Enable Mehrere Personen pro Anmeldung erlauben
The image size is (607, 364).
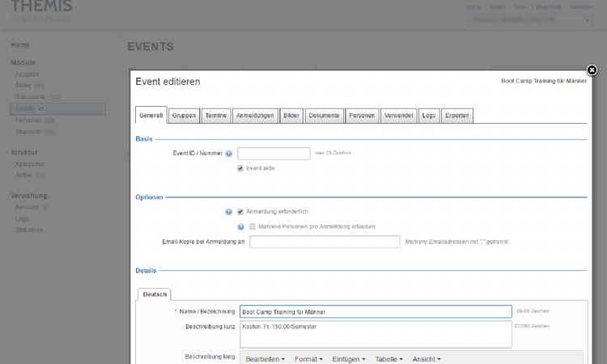(253, 227)
